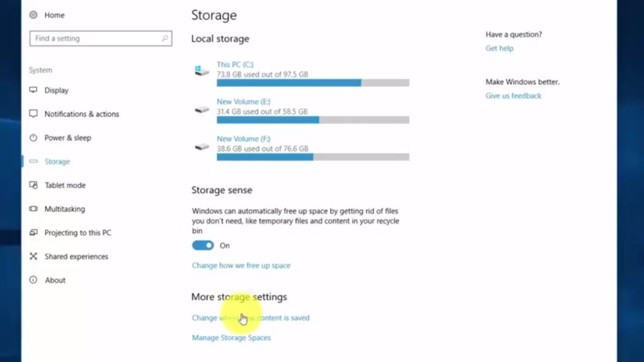The image size is (644, 362).
Task: Open Projecting to this PC settings
Action: (x=77, y=233)
